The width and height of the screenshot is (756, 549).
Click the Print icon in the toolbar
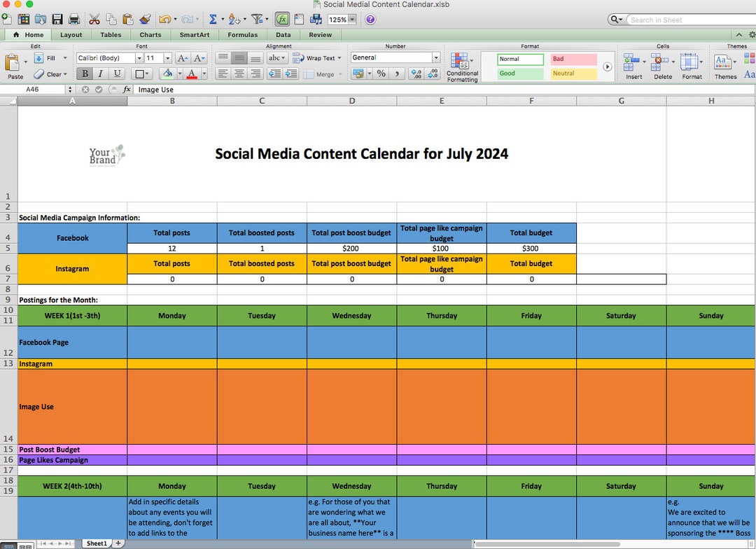[x=73, y=19]
